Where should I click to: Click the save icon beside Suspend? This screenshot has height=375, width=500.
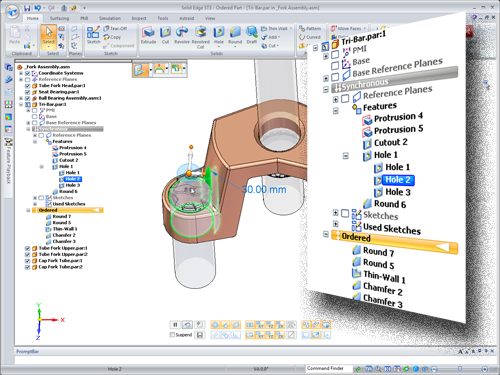click(200, 335)
